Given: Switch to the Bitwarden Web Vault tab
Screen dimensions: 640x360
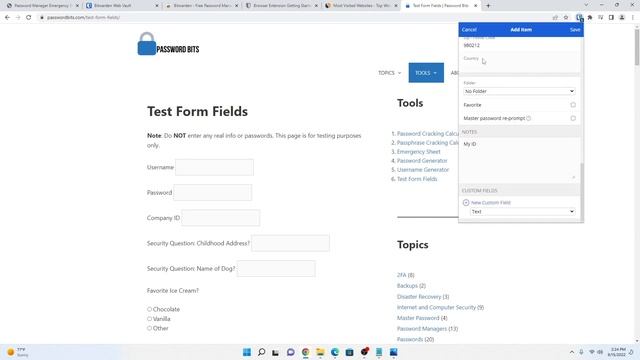Looking at the screenshot, I should [x=122, y=6].
